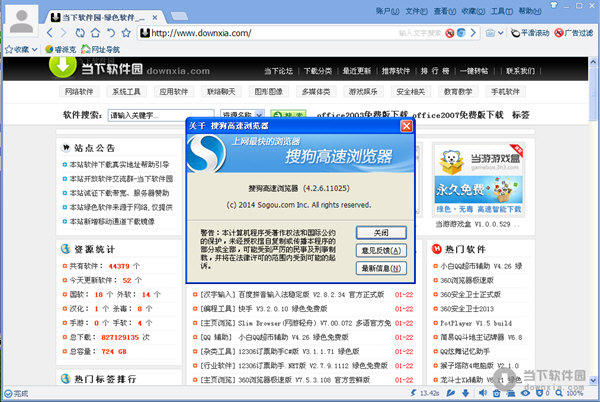Click the go arrow in address bar
Image resolution: width=600 pixels, height=402 pixels.
click(x=473, y=33)
